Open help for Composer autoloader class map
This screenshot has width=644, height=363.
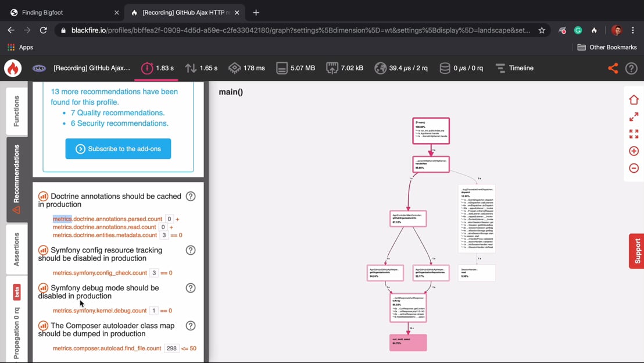click(191, 326)
